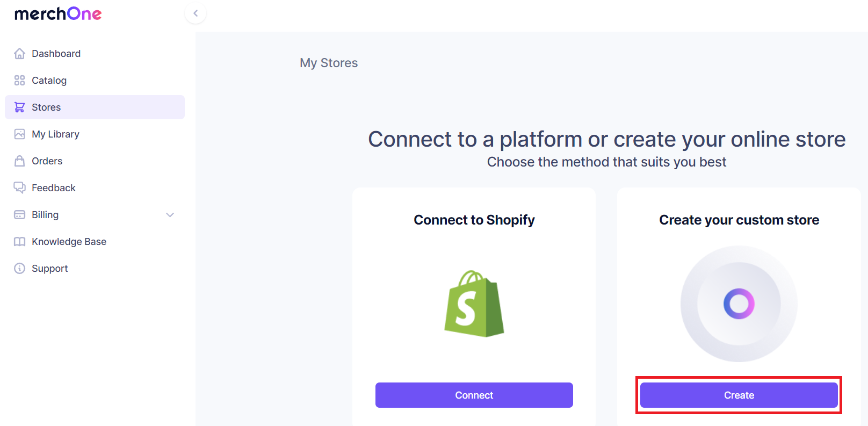
Task: Click the Billing credit card icon
Action: 19,214
